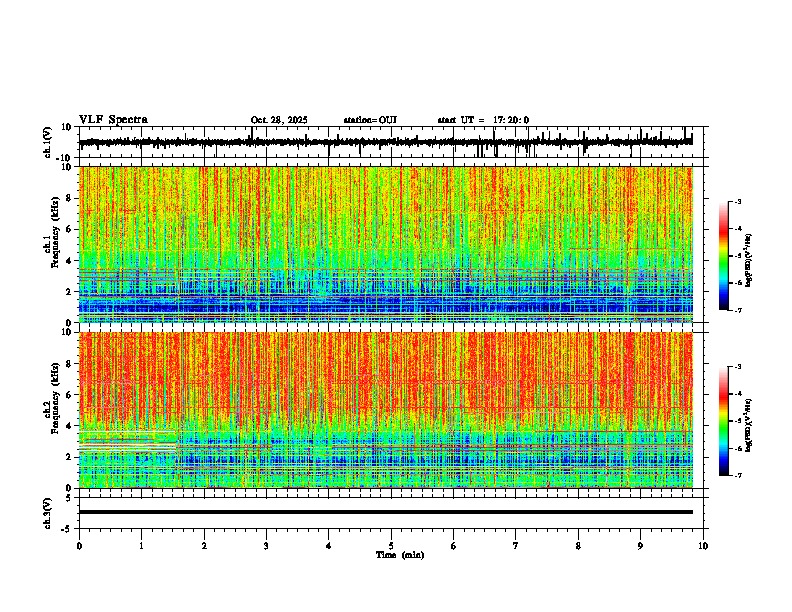Click the ch.2 color scale bar
Image resolution: width=792 pixels, height=612 pixels.
723,421
